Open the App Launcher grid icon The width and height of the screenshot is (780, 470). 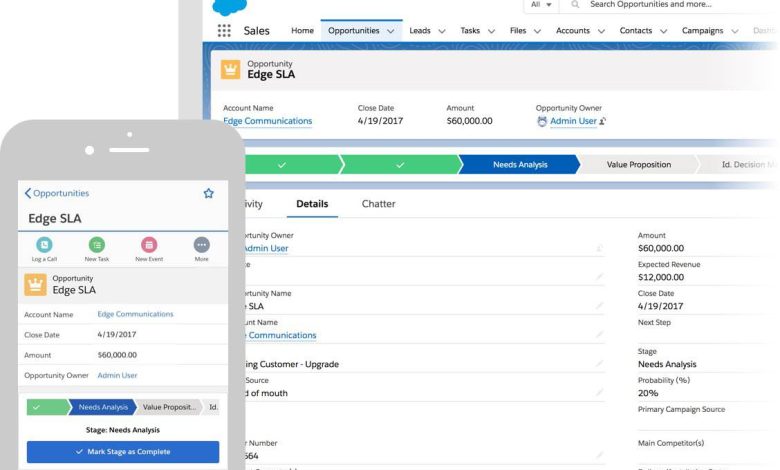pos(224,31)
